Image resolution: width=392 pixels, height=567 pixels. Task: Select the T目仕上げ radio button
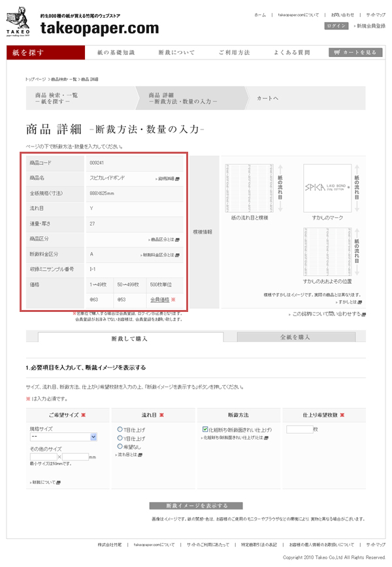coord(116,430)
